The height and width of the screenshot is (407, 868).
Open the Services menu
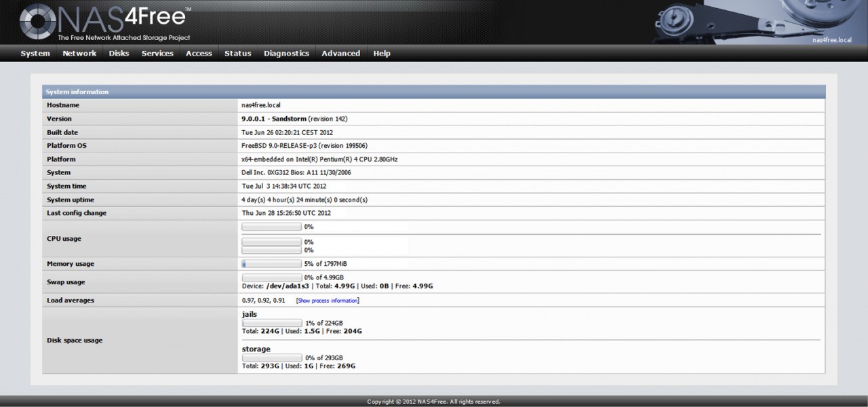pos(157,53)
